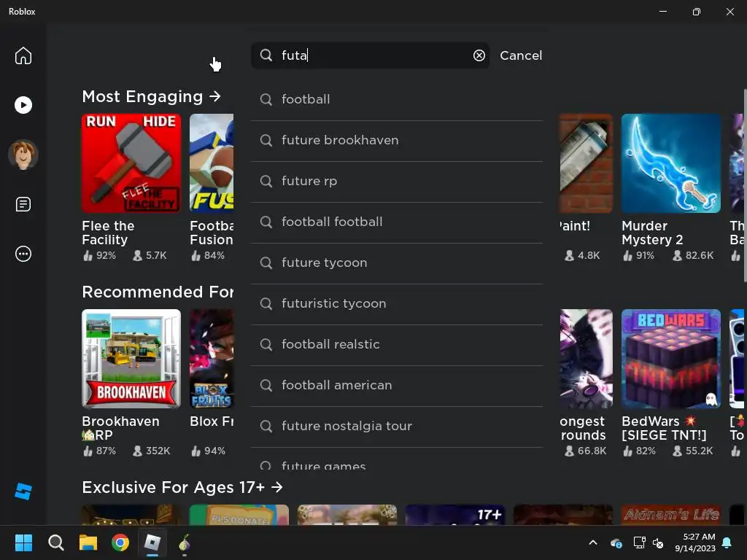The image size is (747, 560).
Task: Open the chat/messages icon in the sidebar
Action: [x=23, y=204]
